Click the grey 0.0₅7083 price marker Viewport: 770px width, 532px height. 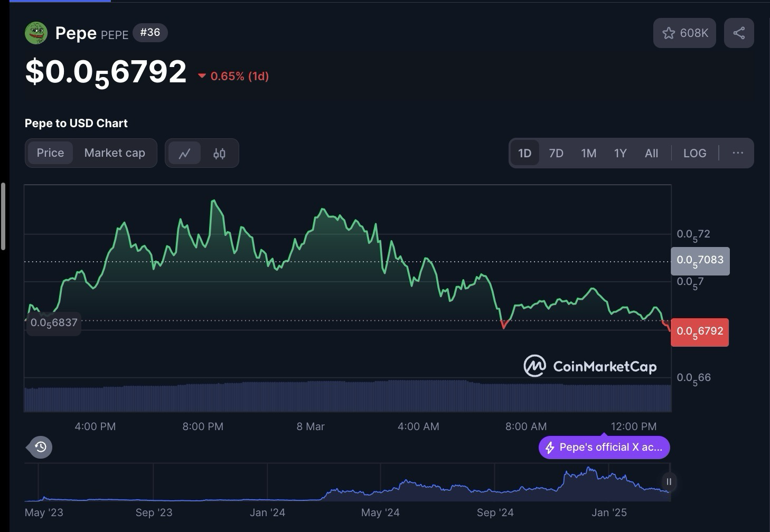(x=700, y=261)
